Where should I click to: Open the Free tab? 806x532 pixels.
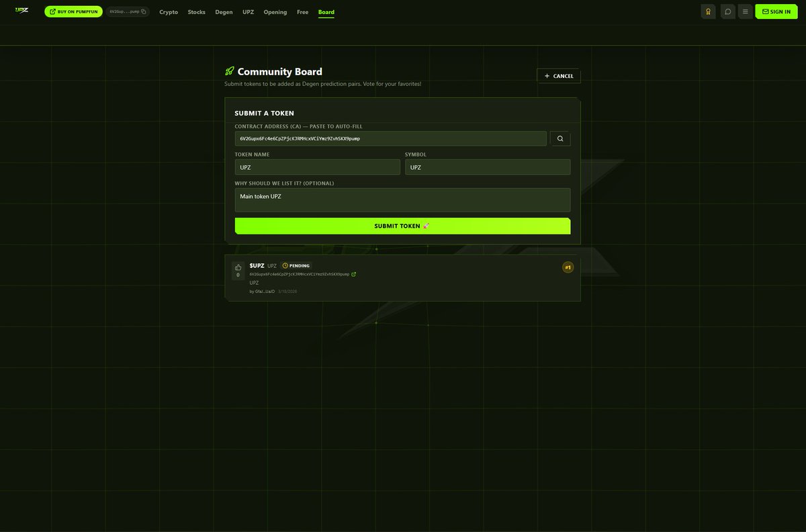tap(303, 12)
